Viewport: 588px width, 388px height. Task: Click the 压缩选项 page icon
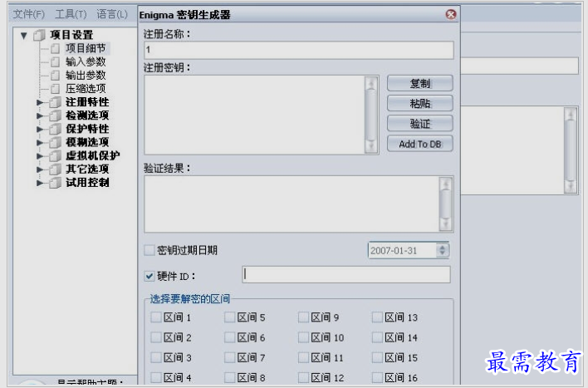(x=56, y=89)
